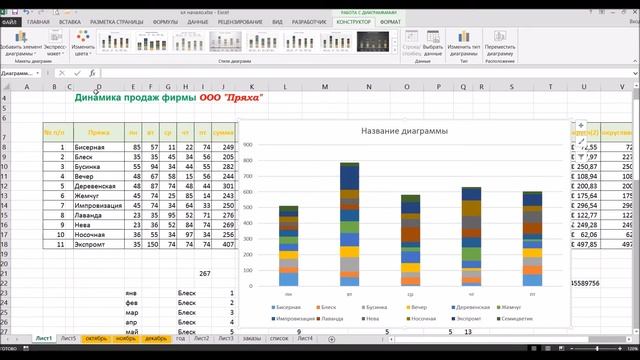Click the Chart Styles brush button

[x=581, y=141]
